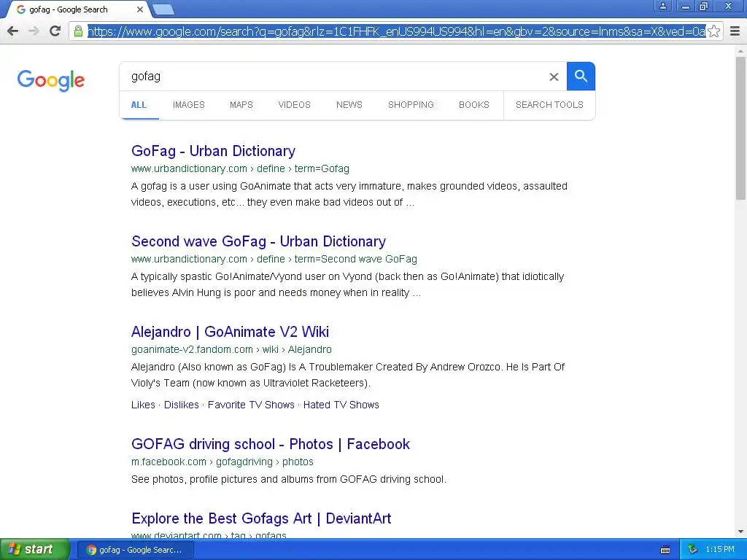Switch to the NEWS tab
This screenshot has width=747, height=560.
point(349,105)
